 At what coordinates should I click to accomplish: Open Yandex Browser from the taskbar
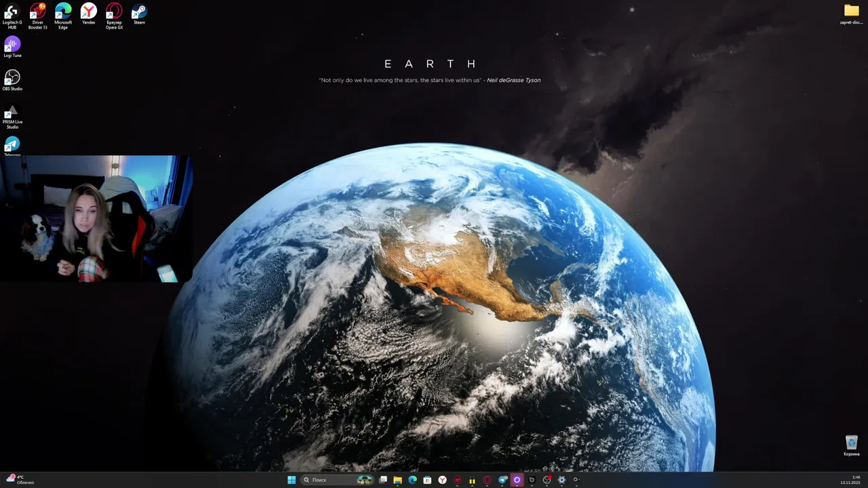point(442,480)
